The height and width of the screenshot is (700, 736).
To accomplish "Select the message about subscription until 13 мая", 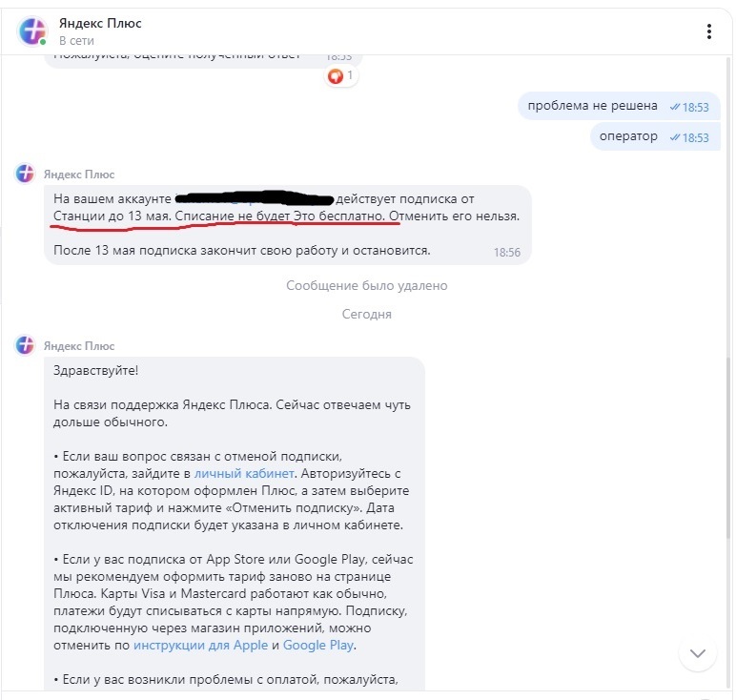I will click(x=286, y=224).
